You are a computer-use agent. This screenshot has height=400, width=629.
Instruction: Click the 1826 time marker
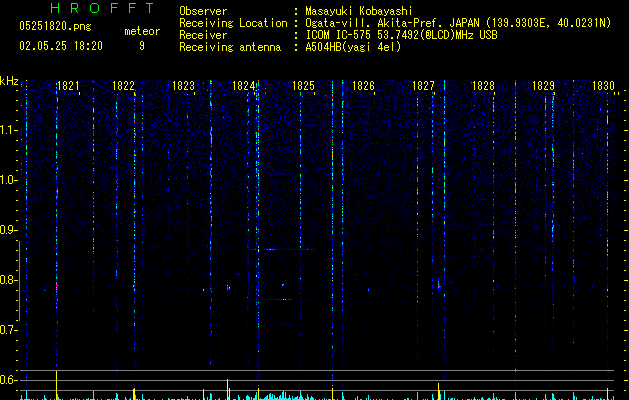[x=363, y=86]
